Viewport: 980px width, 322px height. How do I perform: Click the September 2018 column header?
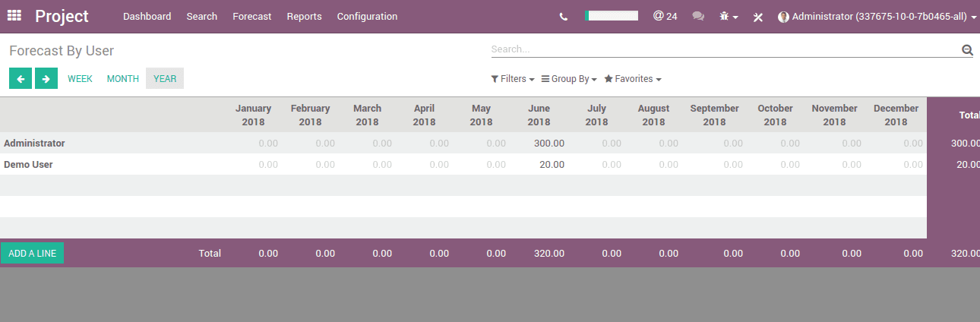(714, 115)
